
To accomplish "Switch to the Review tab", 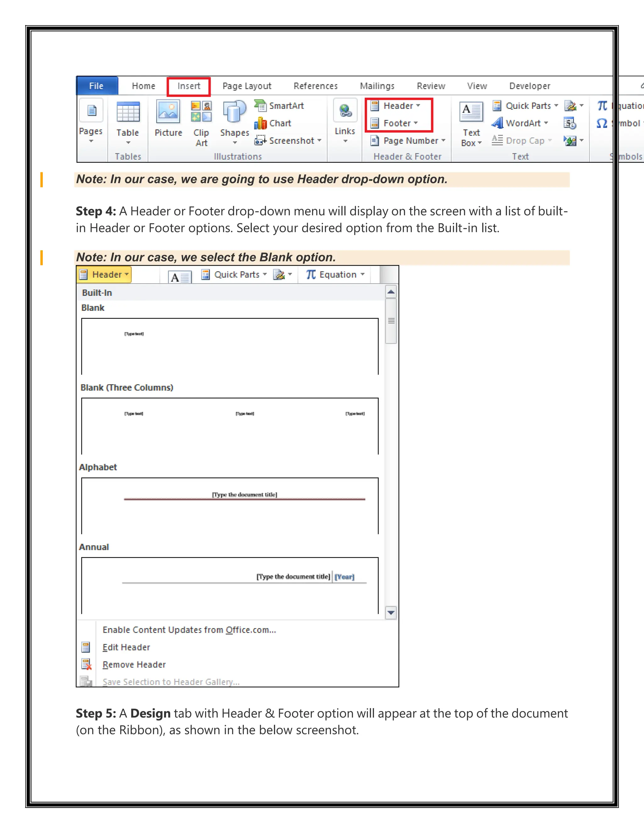I will [x=431, y=86].
